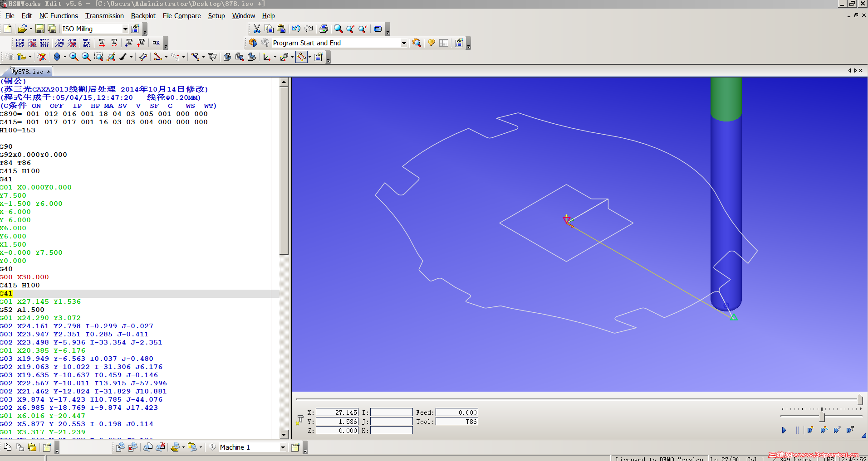Click the X coordinate field
This screenshot has height=461, width=868.
[337, 412]
